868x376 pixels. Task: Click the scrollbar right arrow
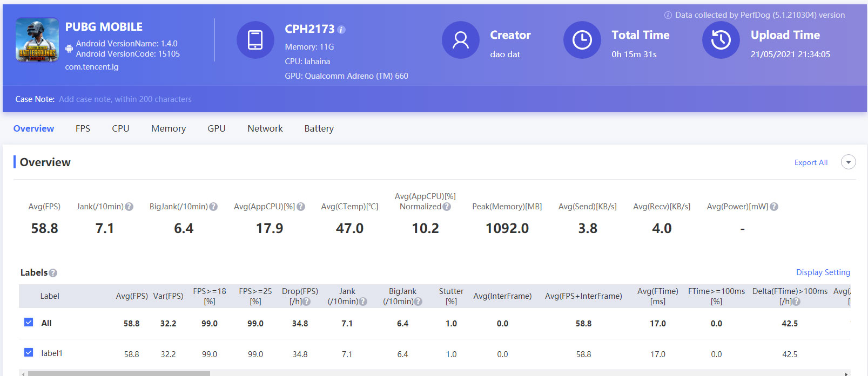click(x=846, y=373)
